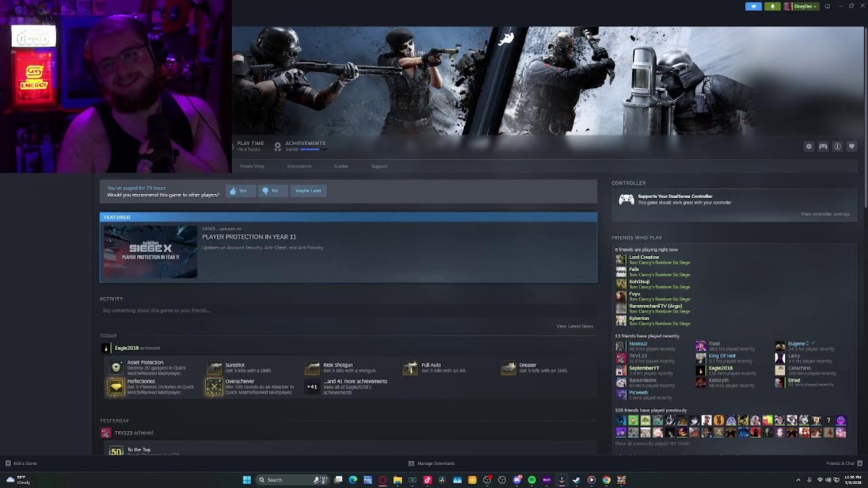Select Full Auto achievement icon
The image size is (868, 488).
pyautogui.click(x=410, y=367)
